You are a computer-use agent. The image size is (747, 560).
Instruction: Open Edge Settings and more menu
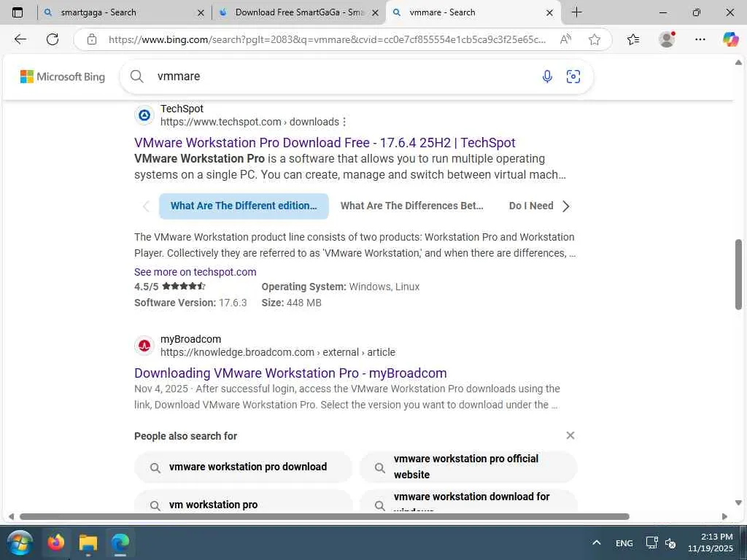pyautogui.click(x=700, y=39)
